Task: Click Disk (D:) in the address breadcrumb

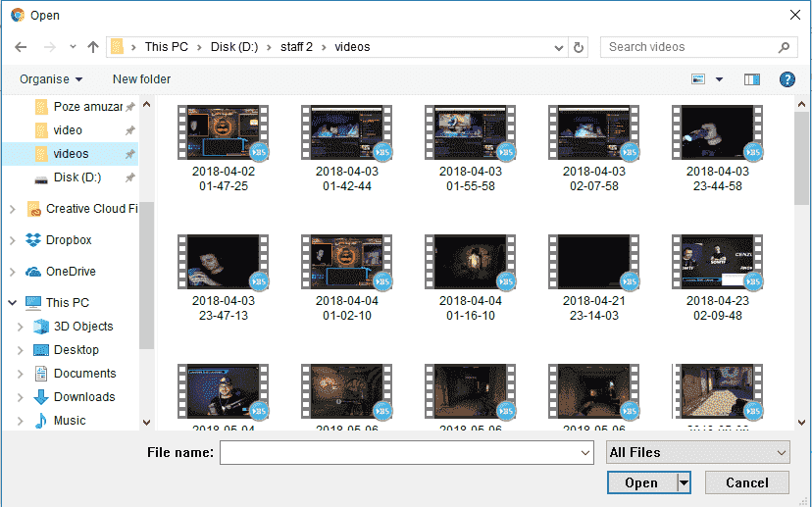Action: (234, 47)
